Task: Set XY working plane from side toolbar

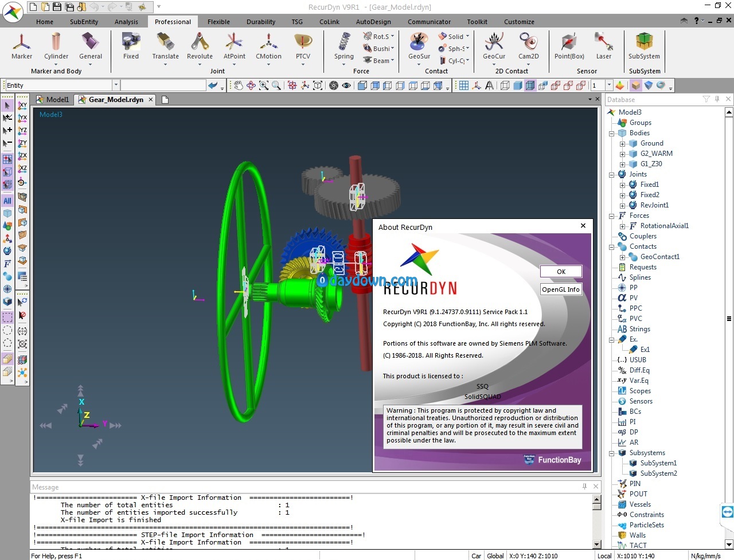Action: pyautogui.click(x=22, y=105)
